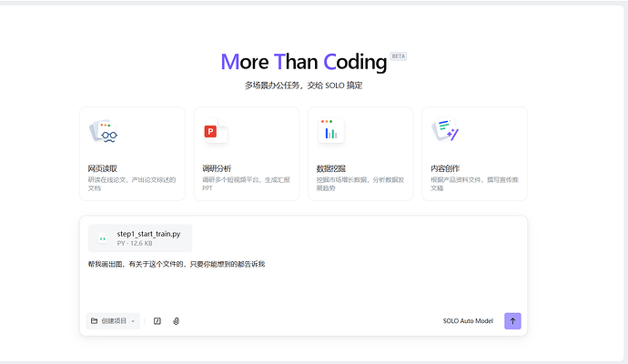Open the 调研分析 task card
The height and width of the screenshot is (364, 628).
[x=247, y=154]
